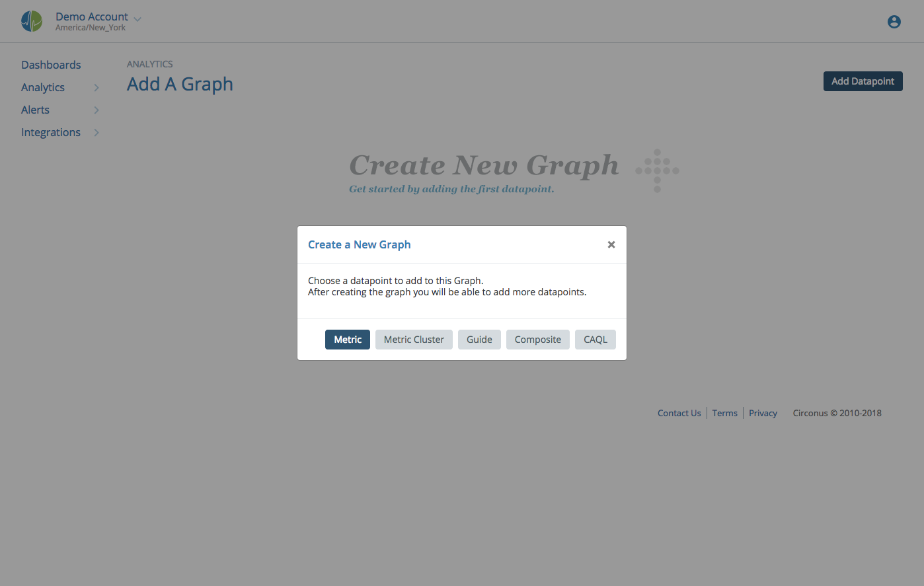The width and height of the screenshot is (924, 586).
Task: Select Dashboards in the sidebar
Action: 51,64
